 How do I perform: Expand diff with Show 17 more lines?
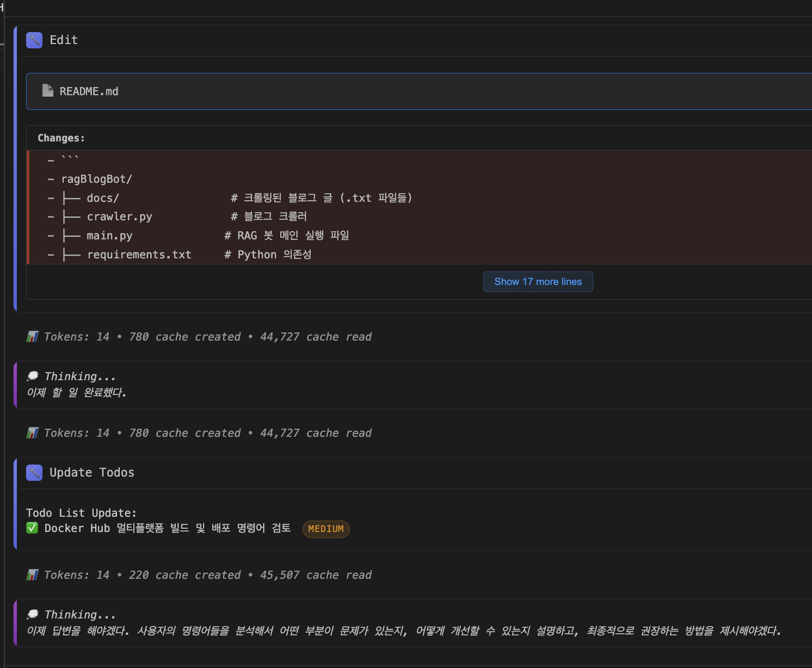538,282
